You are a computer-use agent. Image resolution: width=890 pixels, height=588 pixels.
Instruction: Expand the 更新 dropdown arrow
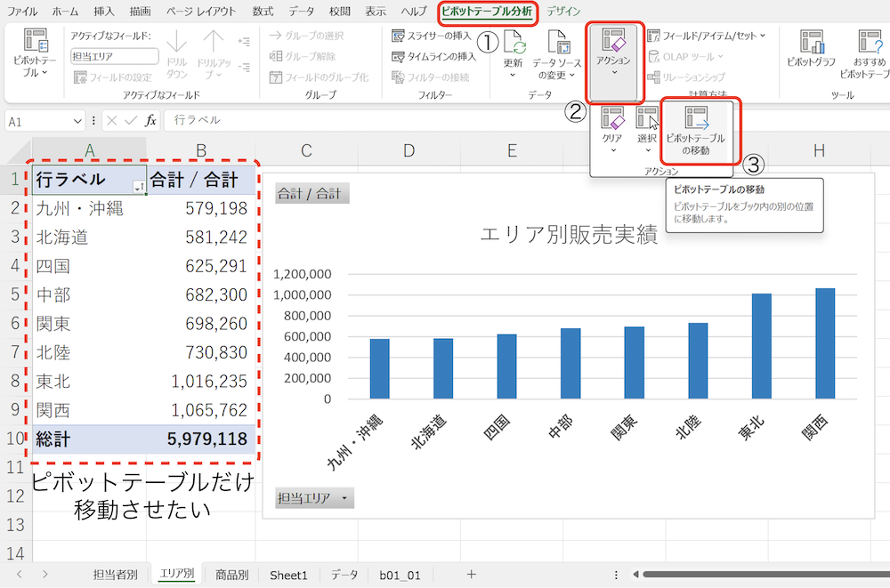click(513, 75)
